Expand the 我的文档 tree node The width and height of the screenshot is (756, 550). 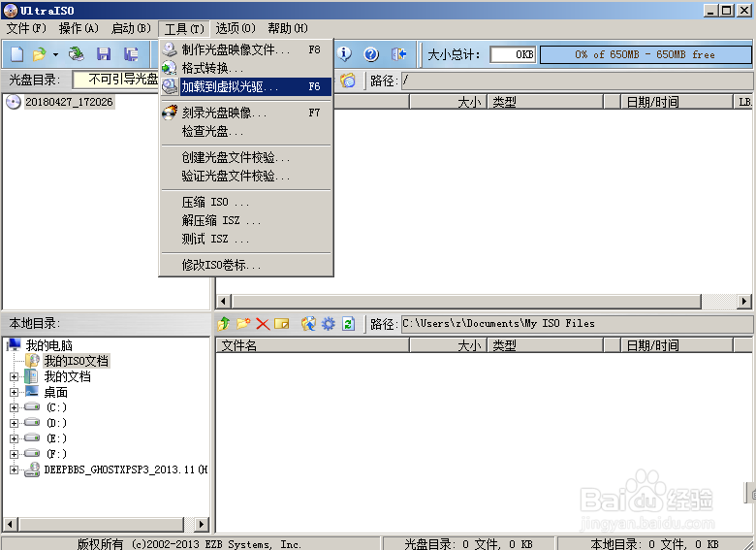(x=14, y=376)
